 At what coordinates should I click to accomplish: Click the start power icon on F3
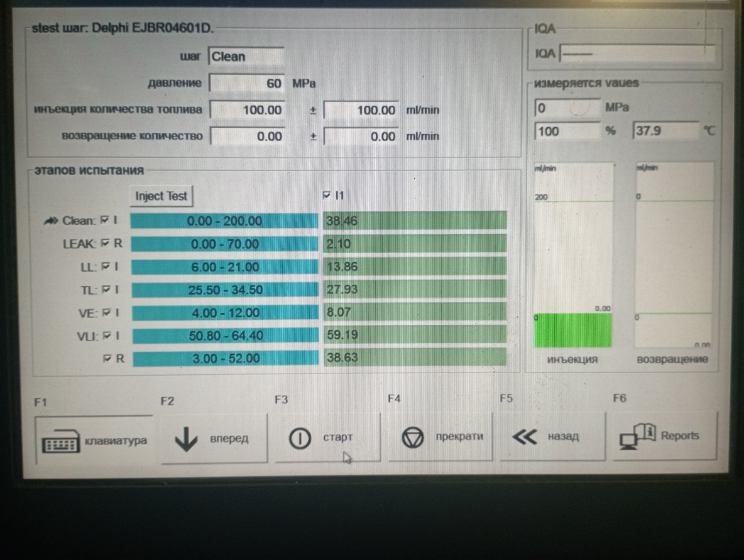pyautogui.click(x=299, y=438)
